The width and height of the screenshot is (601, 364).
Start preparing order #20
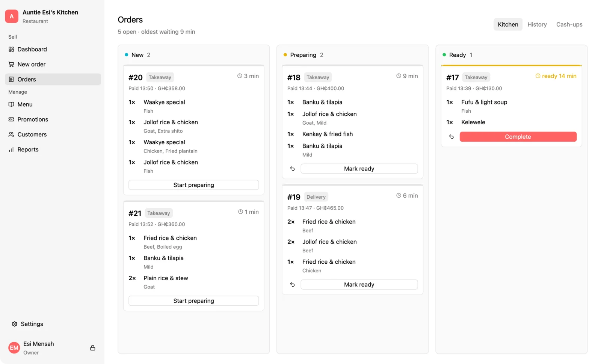click(193, 185)
